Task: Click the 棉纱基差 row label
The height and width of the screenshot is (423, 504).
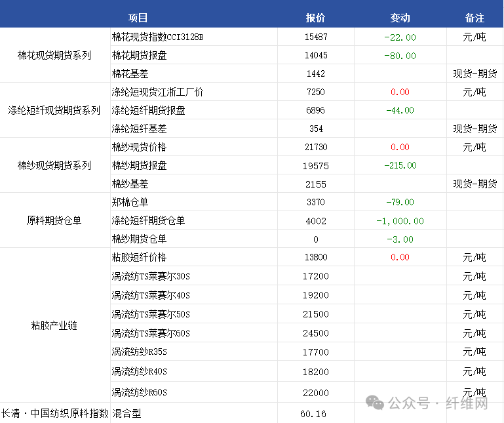Action: coord(130,184)
